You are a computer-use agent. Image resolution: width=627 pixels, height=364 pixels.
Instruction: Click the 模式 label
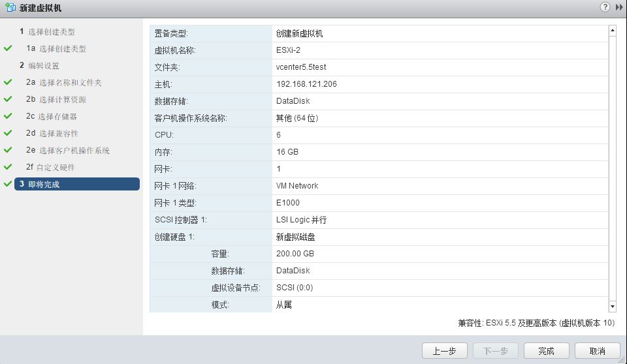(x=220, y=305)
